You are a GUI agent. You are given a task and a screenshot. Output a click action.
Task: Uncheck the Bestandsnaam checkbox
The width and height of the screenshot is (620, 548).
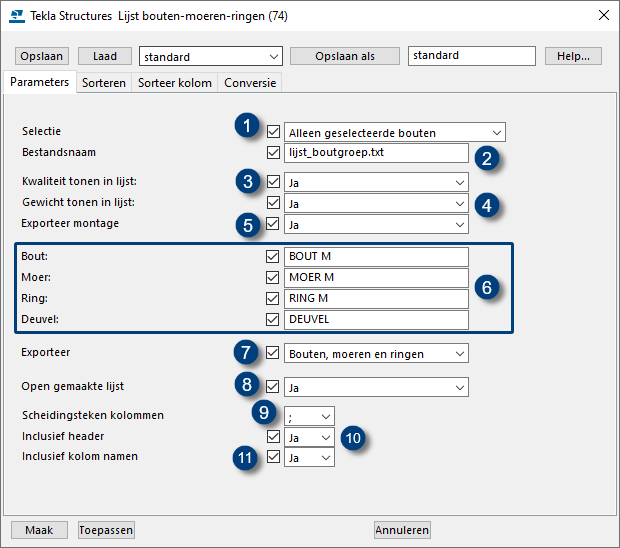pos(273,153)
